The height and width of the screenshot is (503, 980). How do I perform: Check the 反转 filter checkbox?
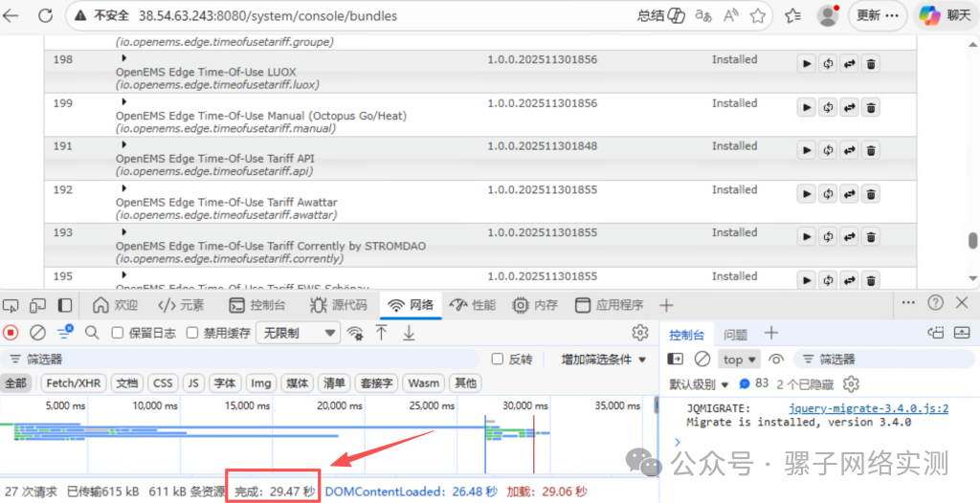pyautogui.click(x=498, y=359)
